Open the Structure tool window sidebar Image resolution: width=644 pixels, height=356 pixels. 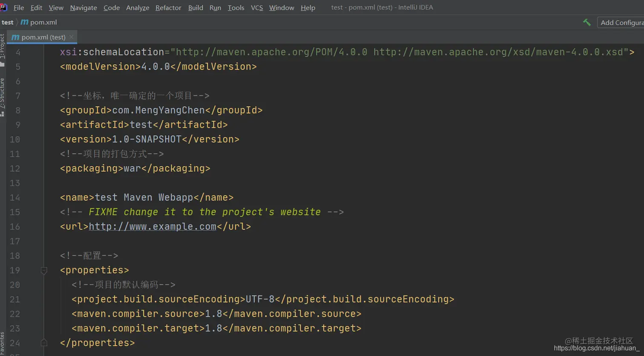[x=3, y=97]
